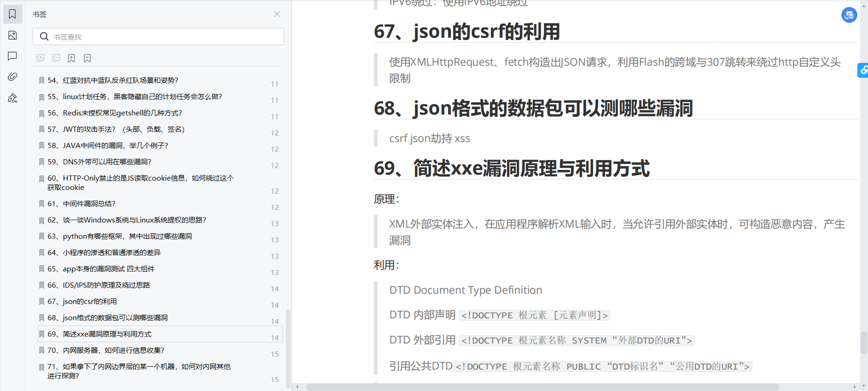The image size is (868, 391).
Task: Click the 书签查找 search field
Action: 158,37
